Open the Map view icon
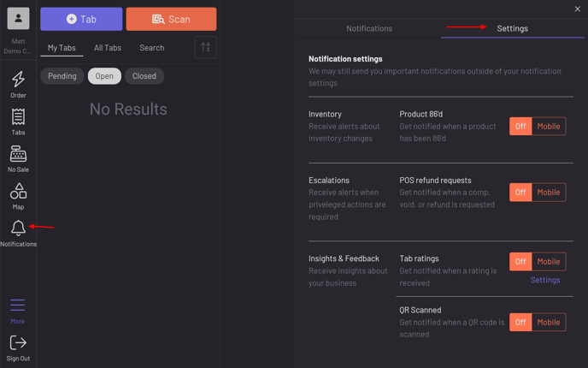Screen dimensions: 588x368 [18, 193]
